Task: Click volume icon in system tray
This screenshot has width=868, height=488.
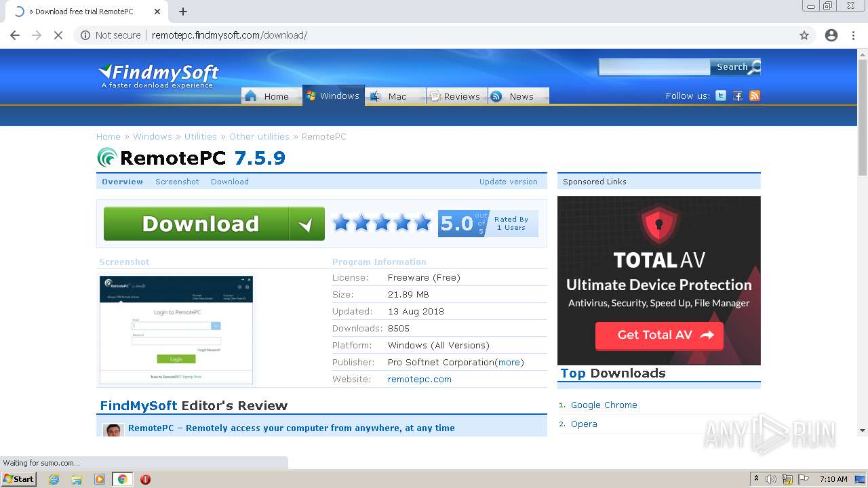Action: [x=771, y=479]
